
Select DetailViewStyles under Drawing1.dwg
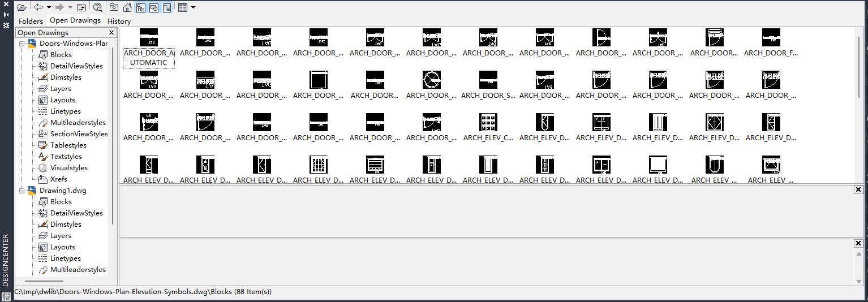(76, 213)
